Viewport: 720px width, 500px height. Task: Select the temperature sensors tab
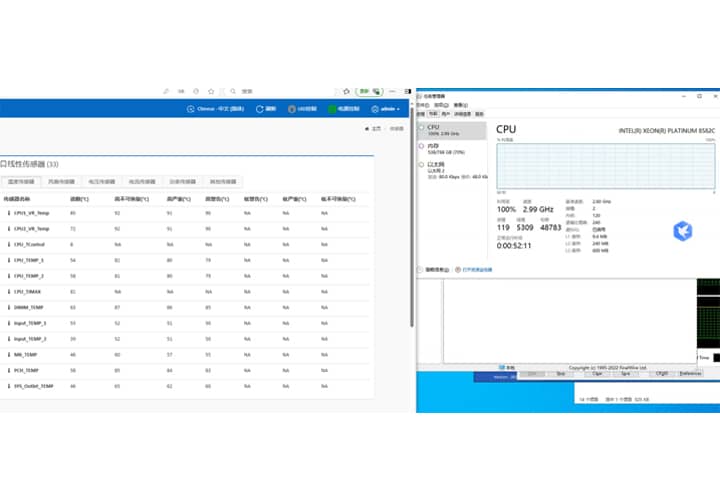(x=21, y=182)
